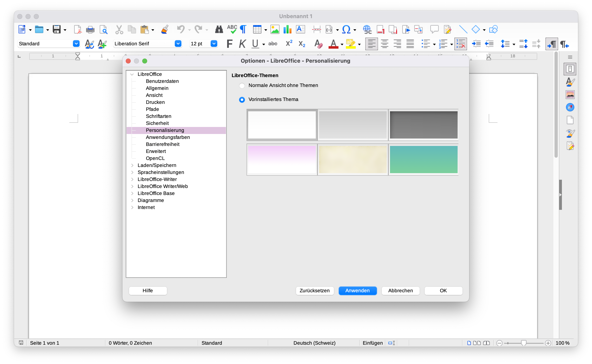Screen dimensions: 592x364
Task: Collapse the LibreOffice tree node
Action: (x=132, y=74)
